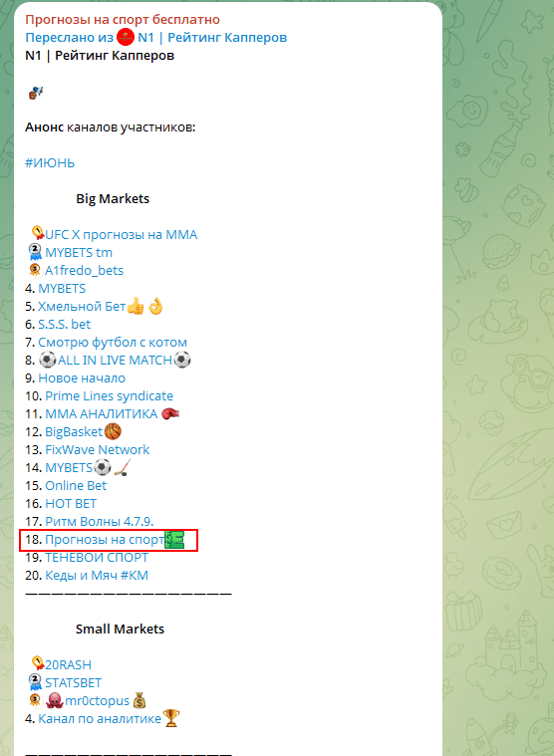Open the "UFC X прогнозы на ММА" channel link
Screen dimensions: 554x756
click(x=121, y=235)
